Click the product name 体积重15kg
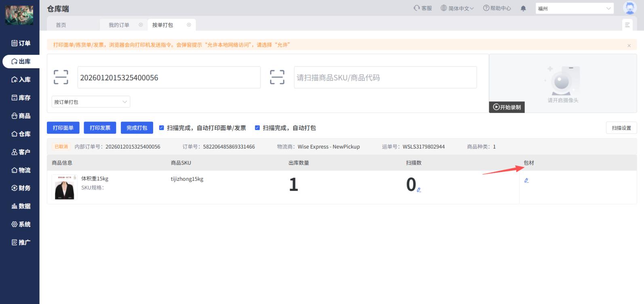 pyautogui.click(x=95, y=178)
